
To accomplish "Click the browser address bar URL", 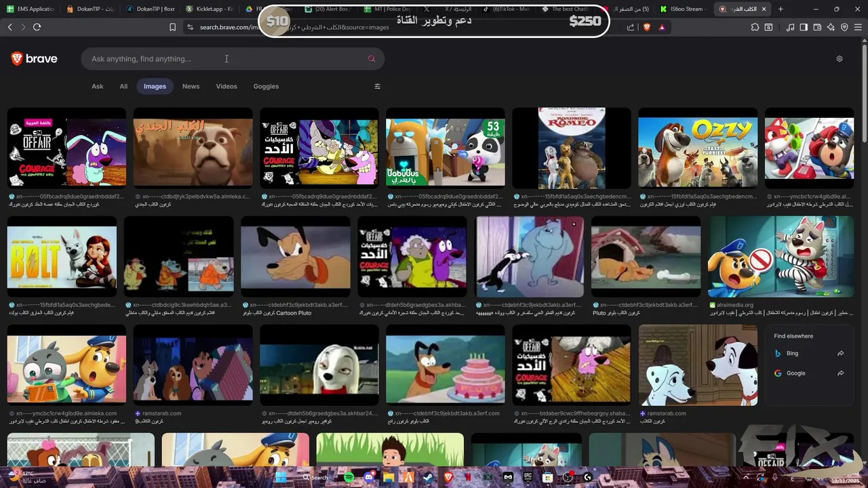I will (x=295, y=27).
